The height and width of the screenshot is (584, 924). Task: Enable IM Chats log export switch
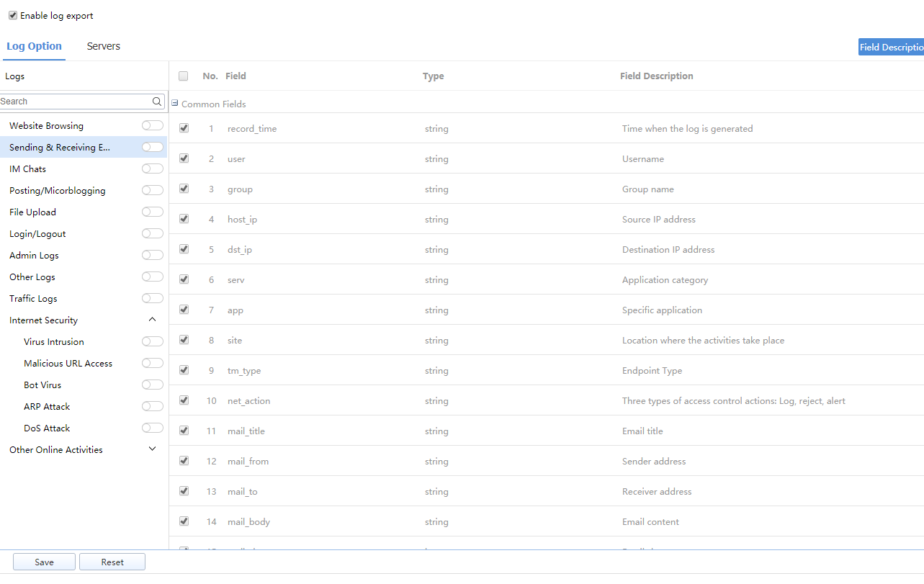(152, 169)
